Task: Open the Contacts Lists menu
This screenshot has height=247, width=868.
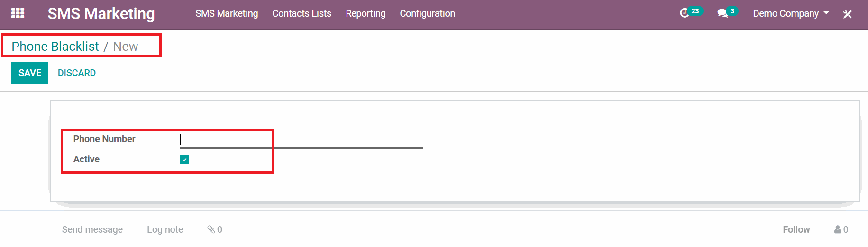Action: [302, 13]
